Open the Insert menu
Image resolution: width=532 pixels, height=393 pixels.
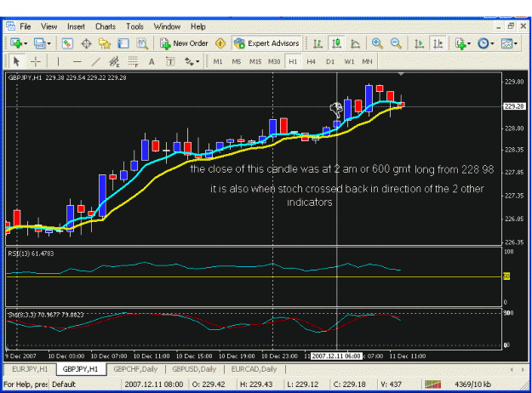coord(76,26)
